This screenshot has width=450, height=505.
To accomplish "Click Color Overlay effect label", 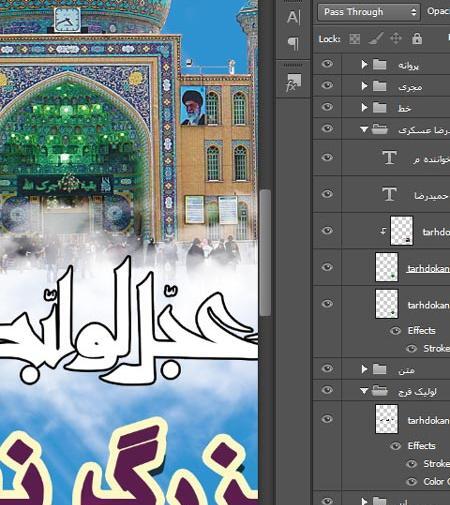I will pyautogui.click(x=437, y=482).
